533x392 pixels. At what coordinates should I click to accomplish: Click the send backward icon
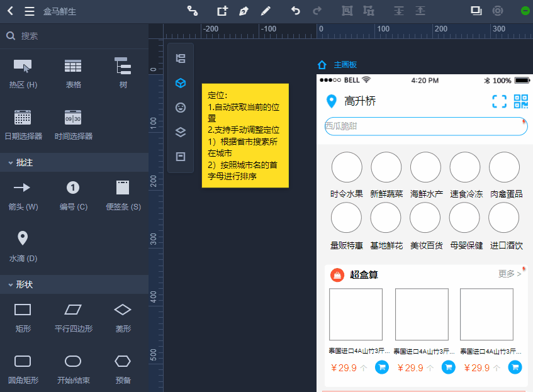pyautogui.click(x=399, y=11)
